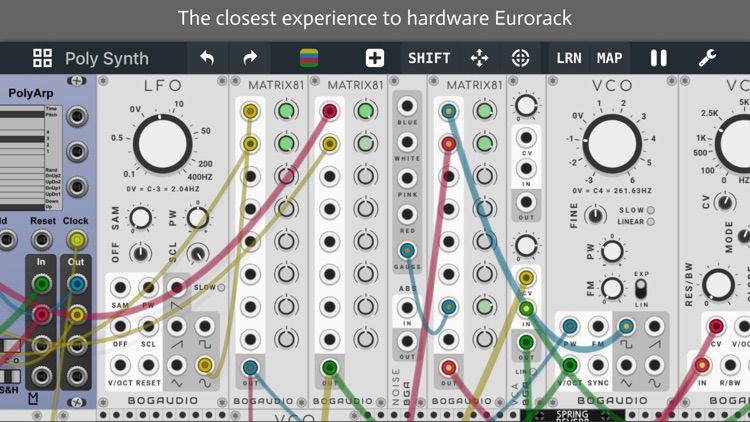Image resolution: width=750 pixels, height=422 pixels.
Task: Toggle the VCO LINEAR mode button
Action: (x=651, y=222)
